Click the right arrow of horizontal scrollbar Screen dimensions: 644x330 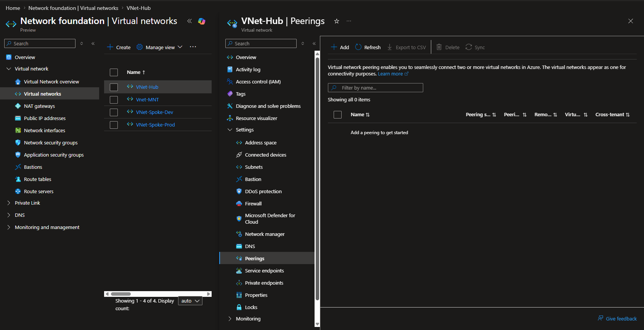point(209,294)
